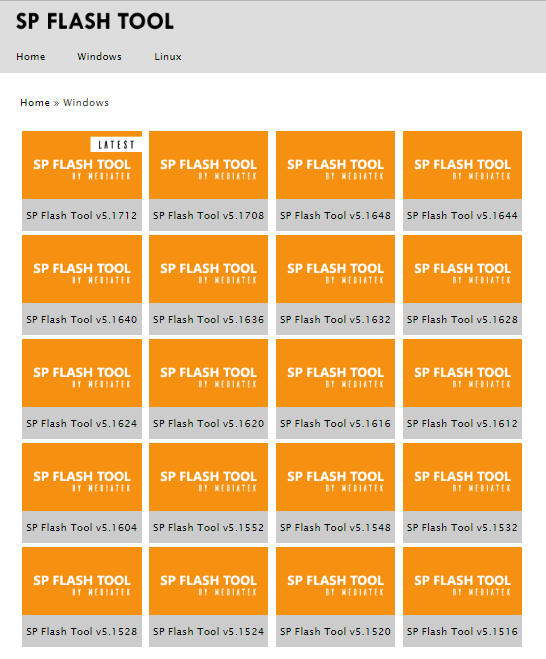Click the SP FLASH TOOL site title
Image resolution: width=546 pixels, height=659 pixels.
(95, 21)
